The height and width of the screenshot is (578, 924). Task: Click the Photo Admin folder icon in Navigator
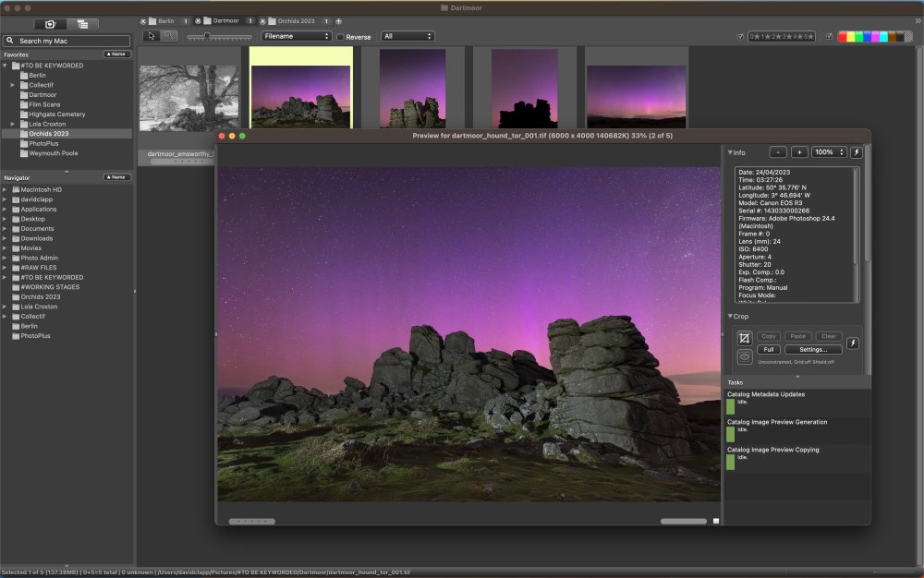pos(16,258)
